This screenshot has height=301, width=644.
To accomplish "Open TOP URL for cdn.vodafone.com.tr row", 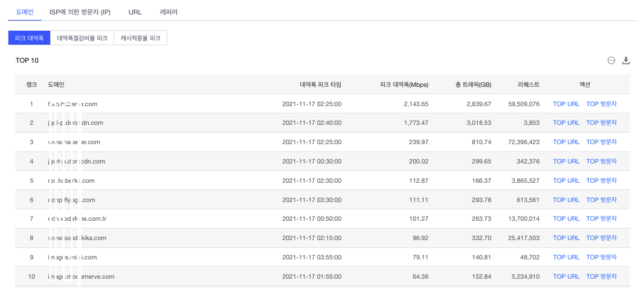I will [566, 219].
